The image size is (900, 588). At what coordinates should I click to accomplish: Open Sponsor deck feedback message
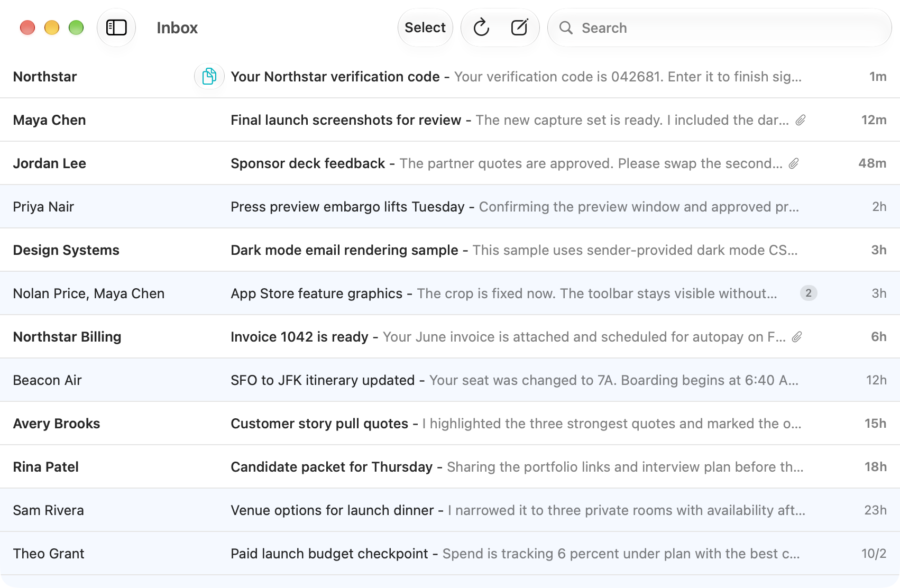coord(450,163)
